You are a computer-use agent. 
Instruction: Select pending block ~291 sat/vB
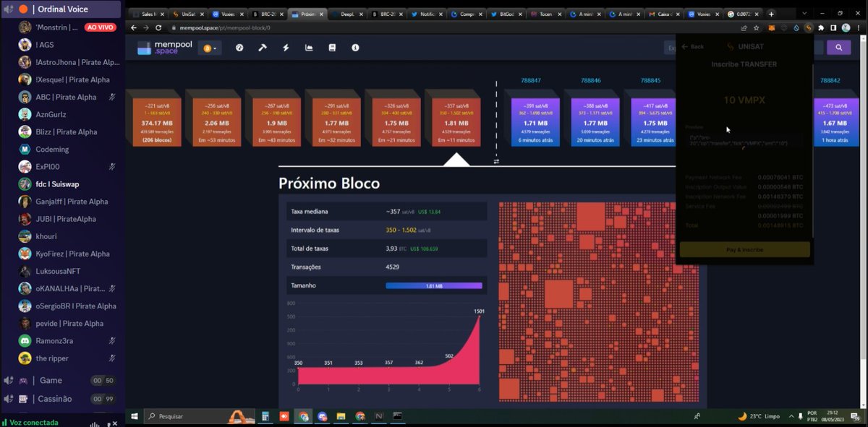click(332, 118)
